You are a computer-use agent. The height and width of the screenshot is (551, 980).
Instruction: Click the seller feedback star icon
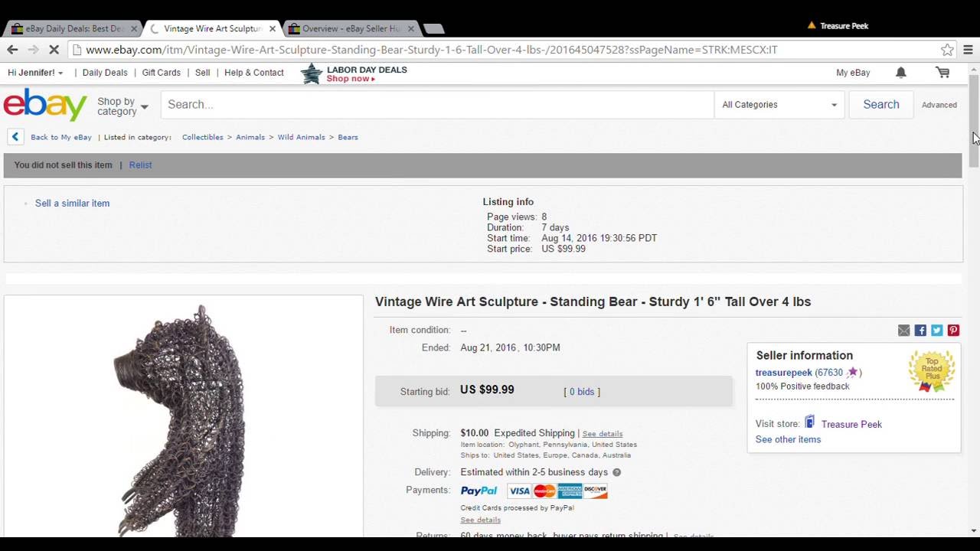pos(852,373)
